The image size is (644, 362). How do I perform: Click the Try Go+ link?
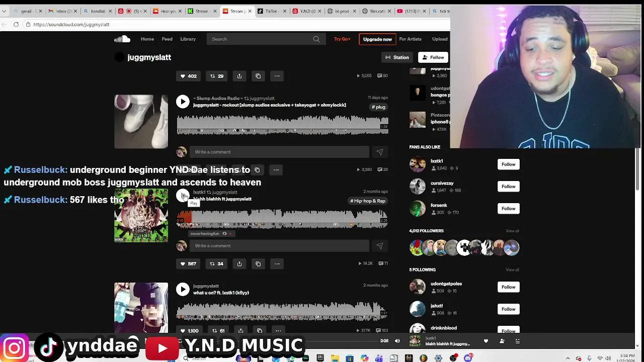click(342, 39)
